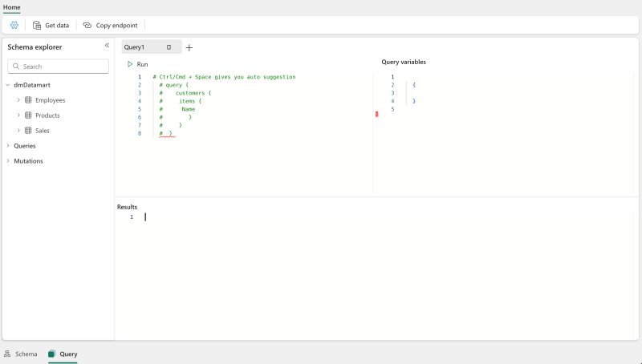Add a new query tab
Screen dimensions: 642x364
coord(189,47)
